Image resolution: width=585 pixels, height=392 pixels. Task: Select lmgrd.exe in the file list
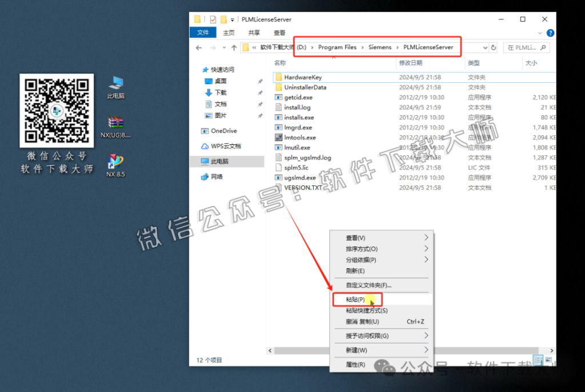[x=296, y=127]
